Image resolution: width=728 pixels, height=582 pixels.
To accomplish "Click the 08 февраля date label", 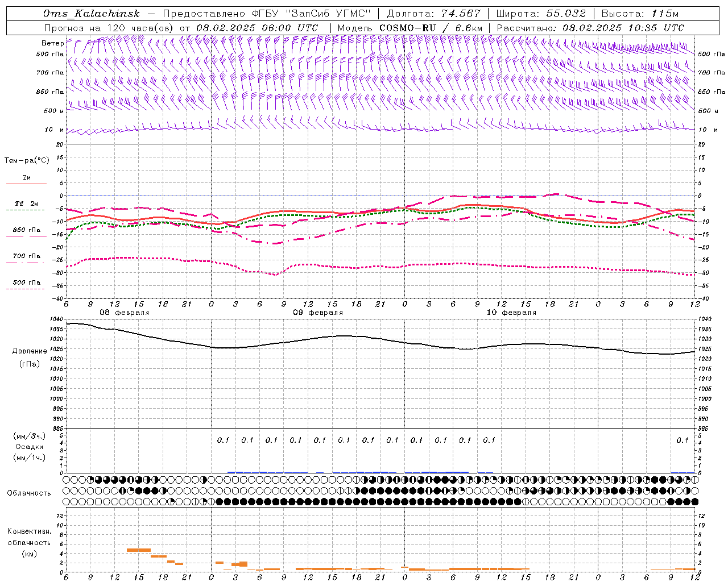I will (x=125, y=313).
